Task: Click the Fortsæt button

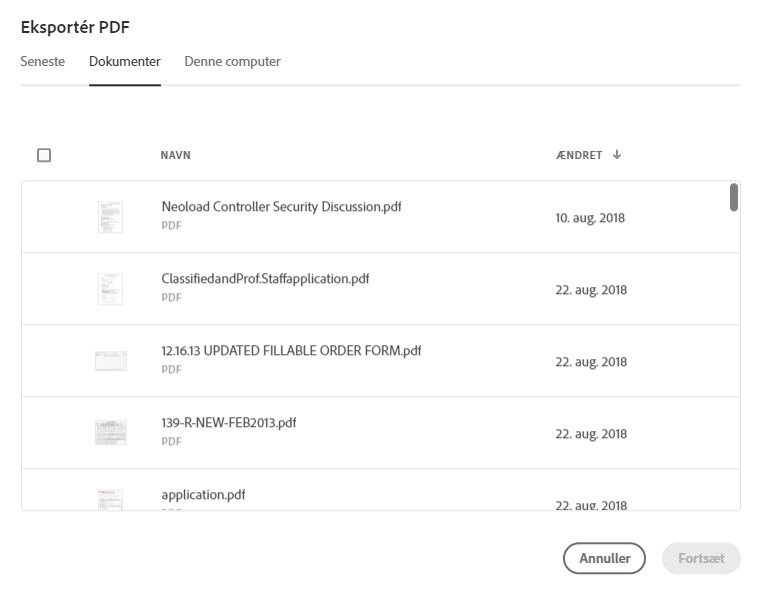Action: click(701, 558)
